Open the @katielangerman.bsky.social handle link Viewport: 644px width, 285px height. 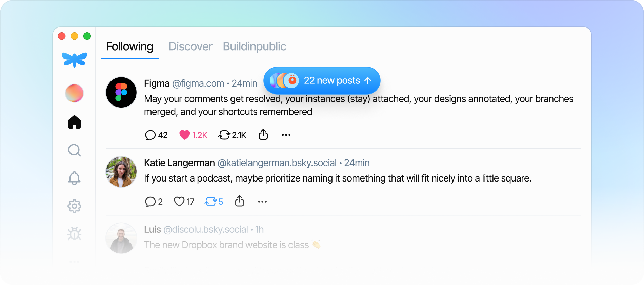(x=277, y=163)
